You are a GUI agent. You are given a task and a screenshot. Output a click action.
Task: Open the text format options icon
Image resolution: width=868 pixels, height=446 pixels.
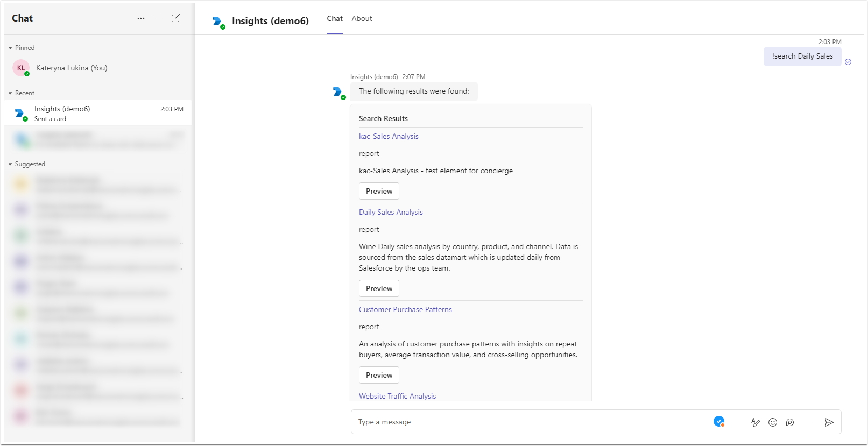[x=756, y=422]
